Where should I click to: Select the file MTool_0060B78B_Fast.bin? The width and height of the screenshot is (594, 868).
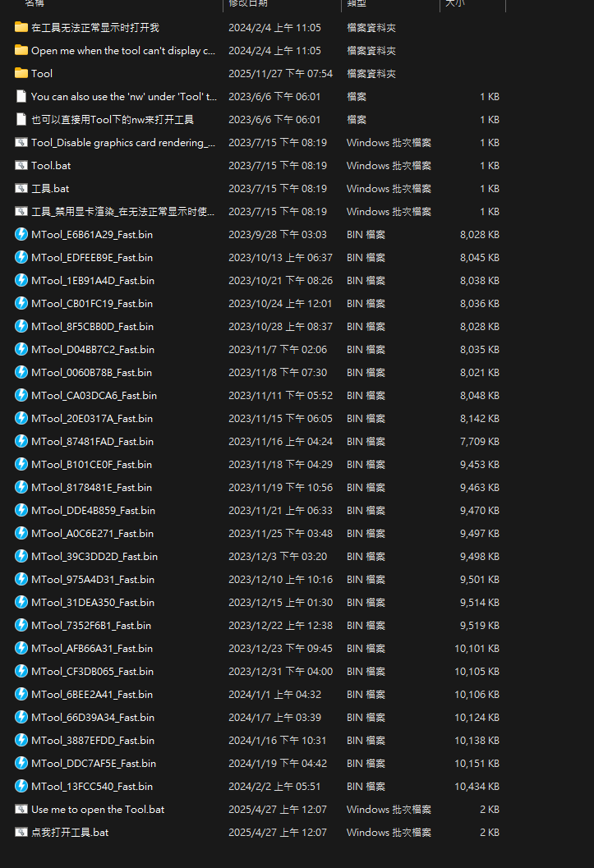(91, 372)
